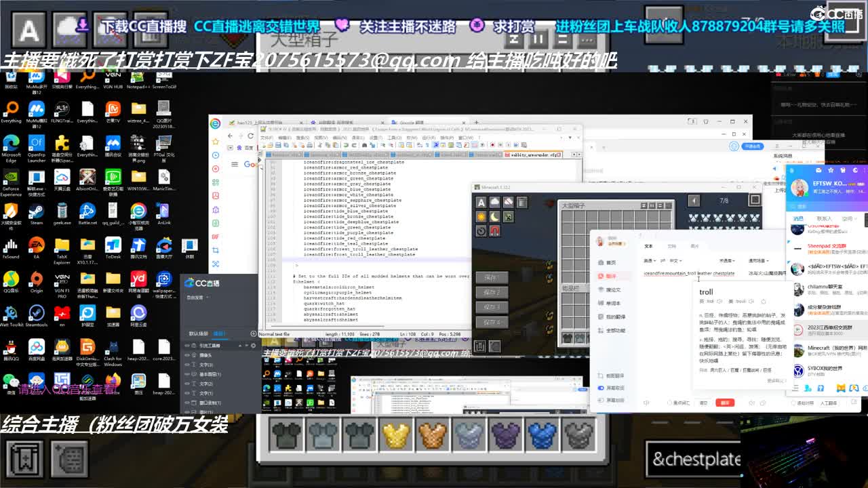Image resolution: width=868 pixels, height=488 pixels.
Task: Open the 术语库 dropdown in translator
Action: 727,260
